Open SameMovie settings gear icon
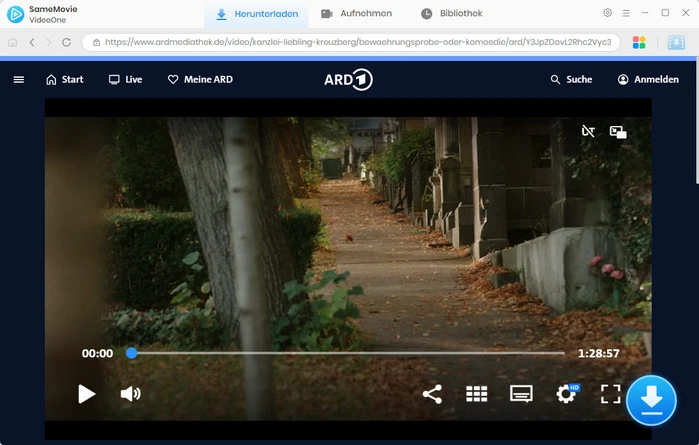This screenshot has height=445, width=699. pyautogui.click(x=607, y=13)
